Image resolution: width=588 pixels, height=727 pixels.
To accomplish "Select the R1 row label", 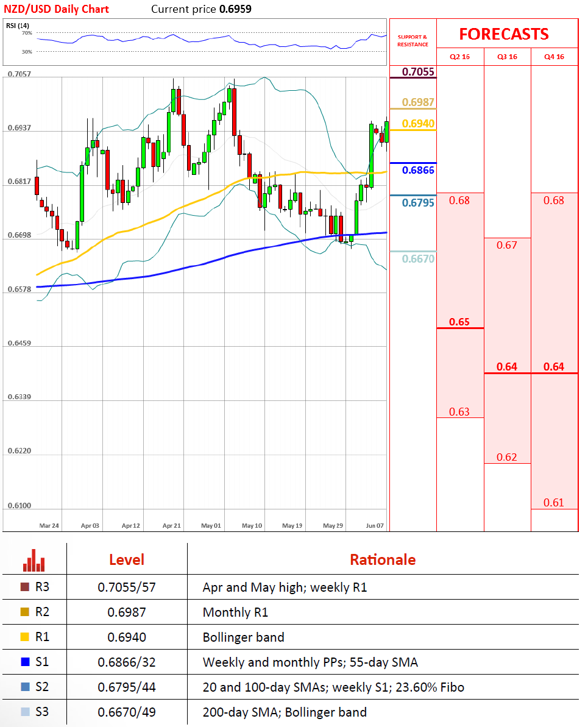I will tap(42, 637).
